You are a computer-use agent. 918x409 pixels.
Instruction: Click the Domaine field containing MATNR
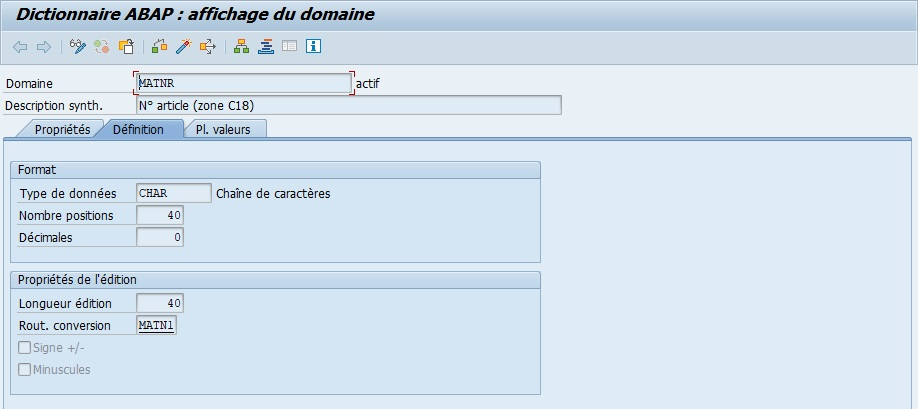tap(243, 84)
